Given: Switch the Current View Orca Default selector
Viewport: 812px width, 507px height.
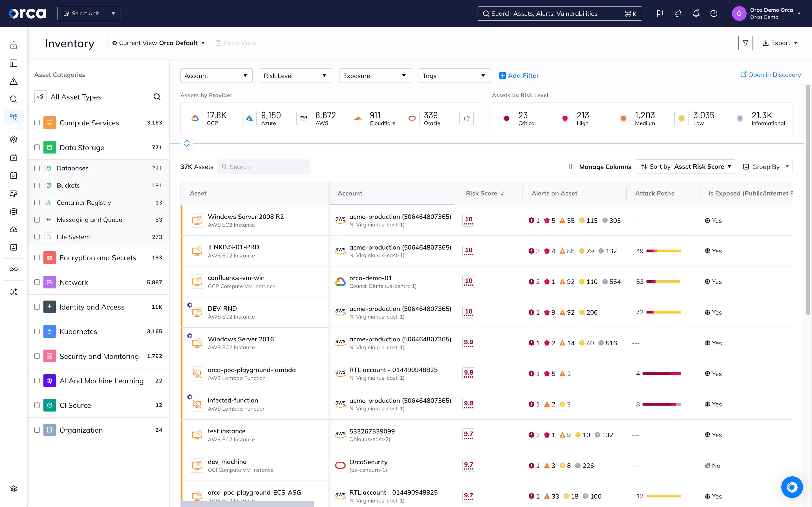Looking at the screenshot, I should [158, 43].
